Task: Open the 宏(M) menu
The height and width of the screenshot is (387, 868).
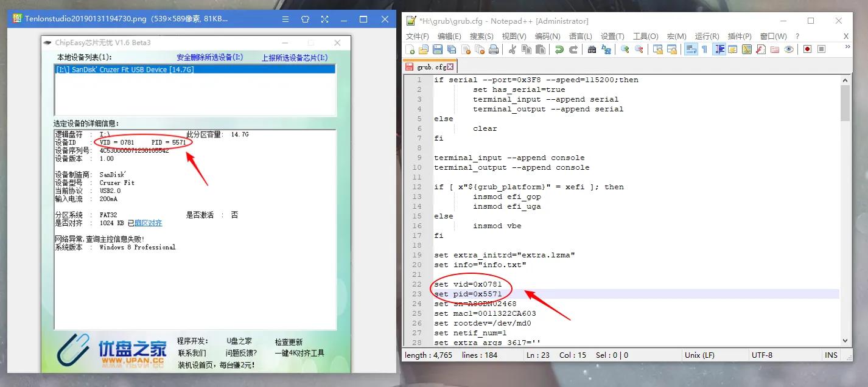Action: (x=676, y=37)
